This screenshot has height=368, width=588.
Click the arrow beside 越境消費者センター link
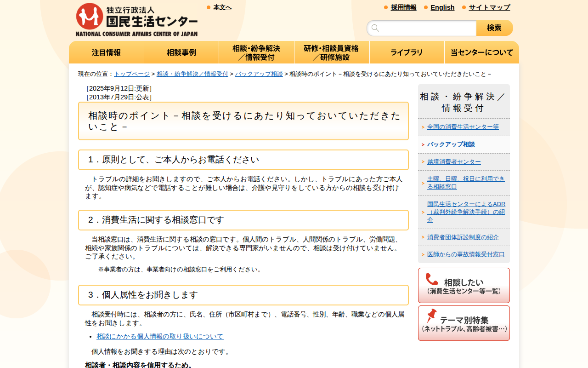(422, 161)
